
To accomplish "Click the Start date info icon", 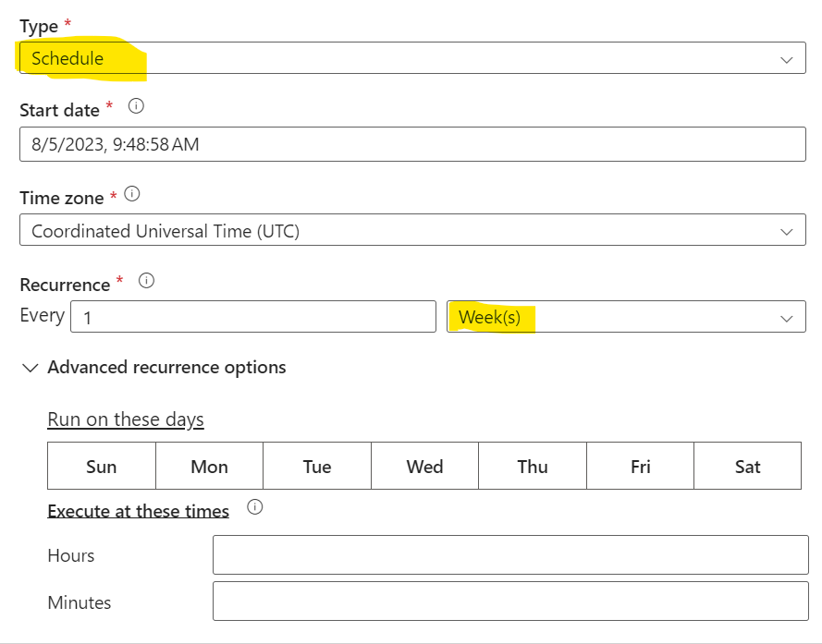I will click(x=135, y=106).
